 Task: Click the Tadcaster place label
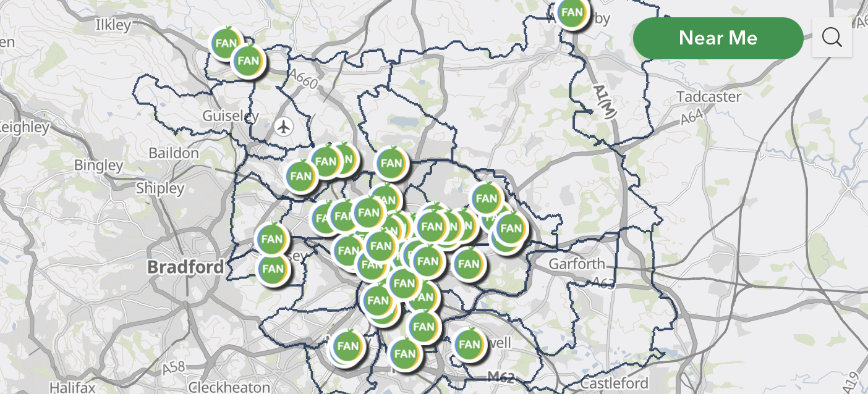pos(709,97)
